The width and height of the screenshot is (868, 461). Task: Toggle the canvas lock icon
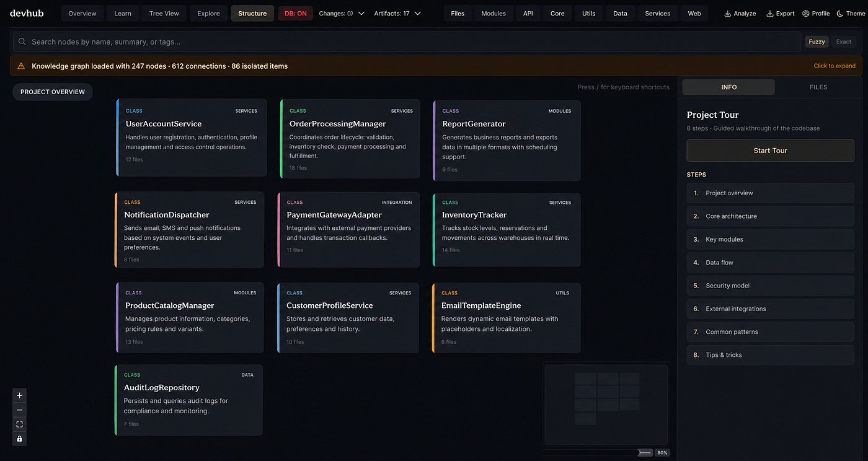(20, 439)
